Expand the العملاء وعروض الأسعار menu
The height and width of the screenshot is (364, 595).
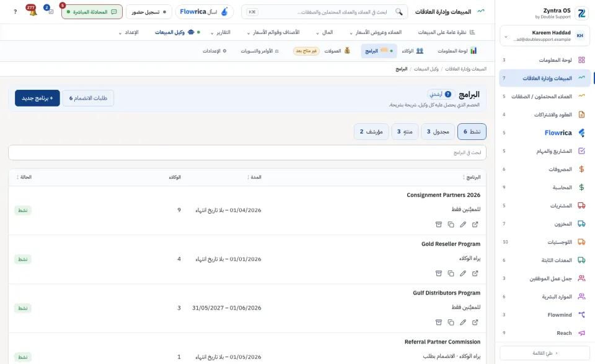(x=376, y=32)
